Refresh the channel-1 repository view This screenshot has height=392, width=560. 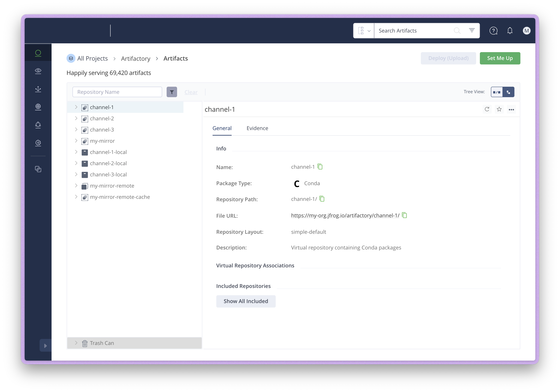click(x=487, y=109)
